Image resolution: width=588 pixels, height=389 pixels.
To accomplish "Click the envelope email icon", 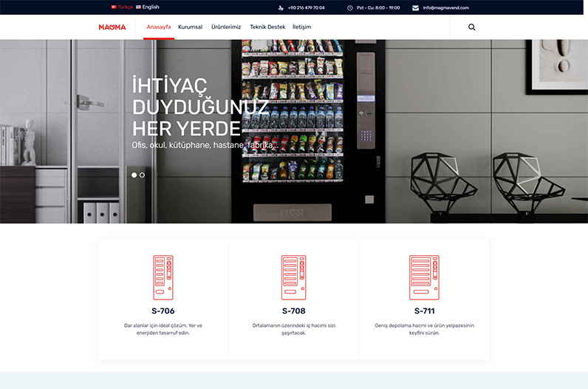I will click(x=415, y=7).
